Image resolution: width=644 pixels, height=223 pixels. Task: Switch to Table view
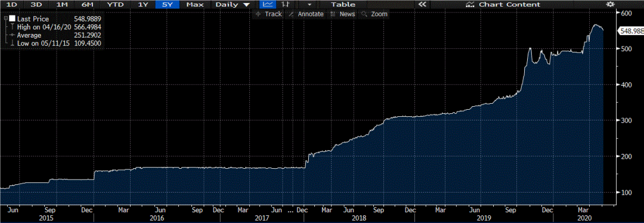343,5
